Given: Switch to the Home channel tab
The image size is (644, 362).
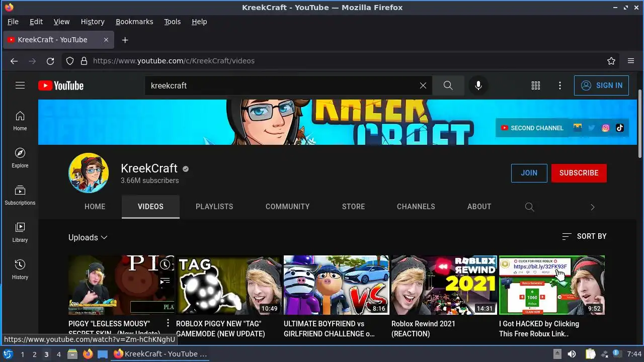Looking at the screenshot, I should (x=95, y=207).
